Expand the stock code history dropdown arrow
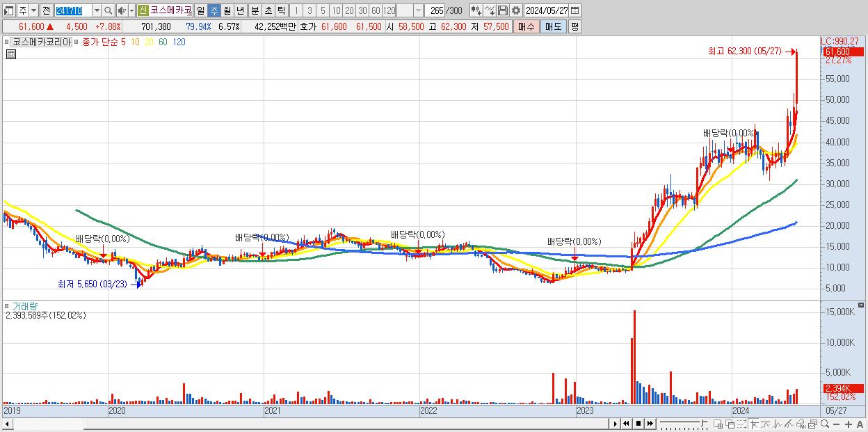The image size is (868, 432). point(97,10)
